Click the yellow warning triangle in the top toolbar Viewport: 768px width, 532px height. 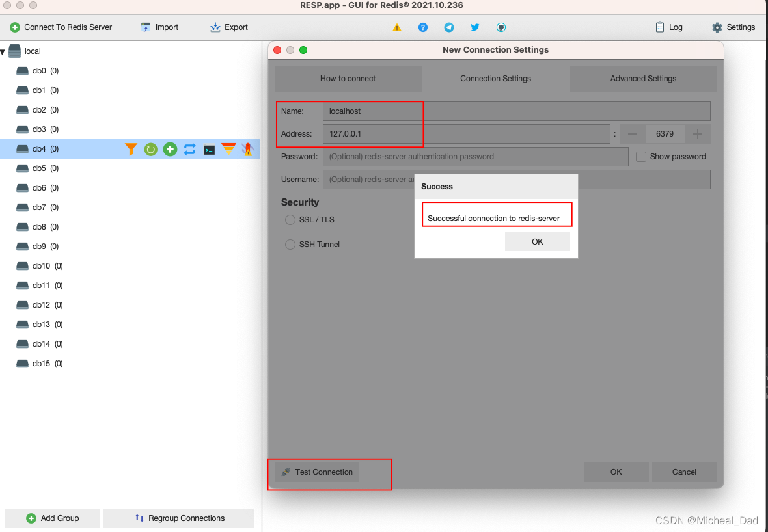[x=397, y=27]
